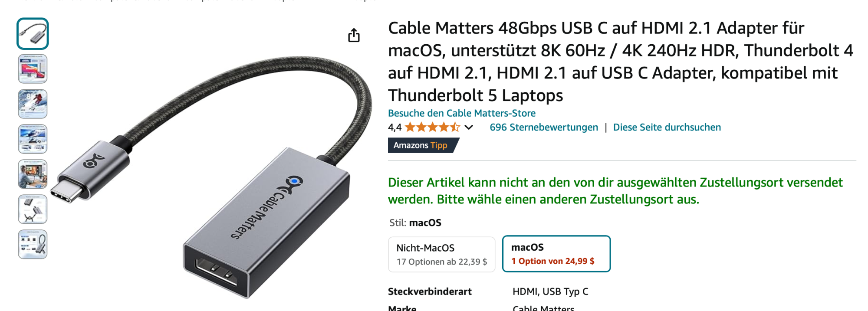Open the sixth thumbnail with adapter close-ups
The width and height of the screenshot is (868, 311).
tap(33, 209)
